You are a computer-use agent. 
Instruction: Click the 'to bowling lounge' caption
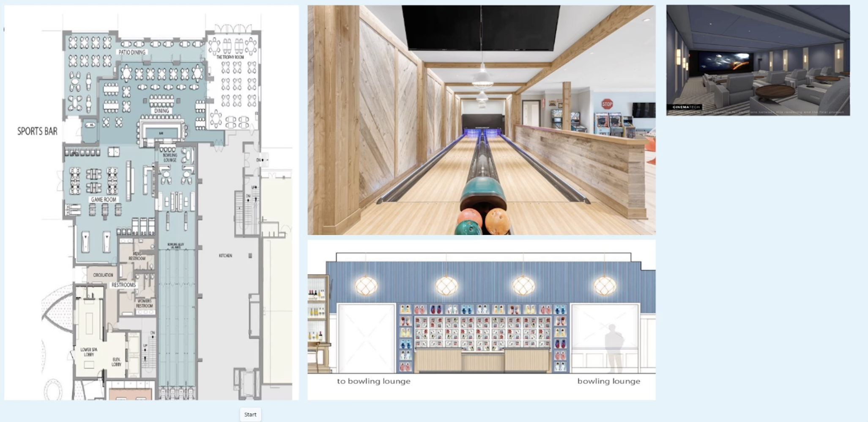point(373,381)
